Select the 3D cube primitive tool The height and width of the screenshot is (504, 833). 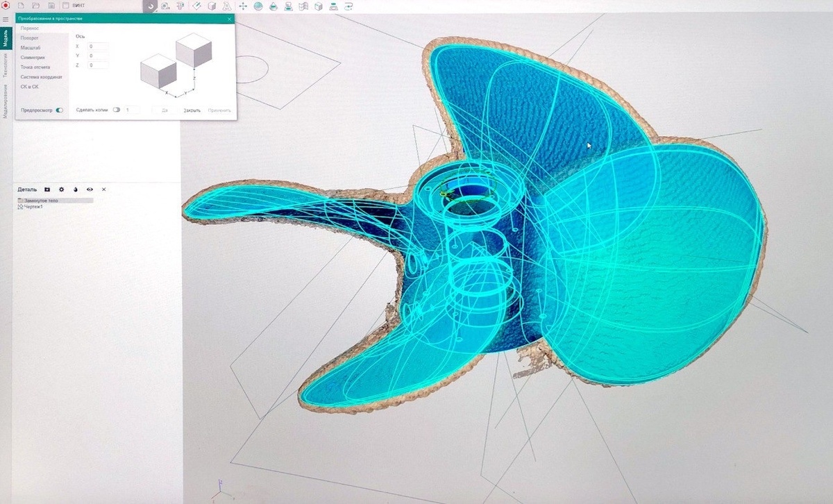211,6
